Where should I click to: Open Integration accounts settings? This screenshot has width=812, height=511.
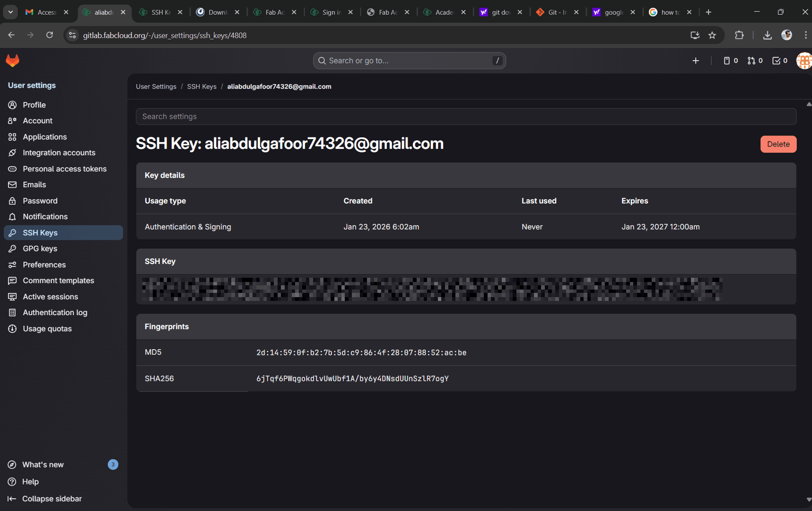[x=63, y=153]
